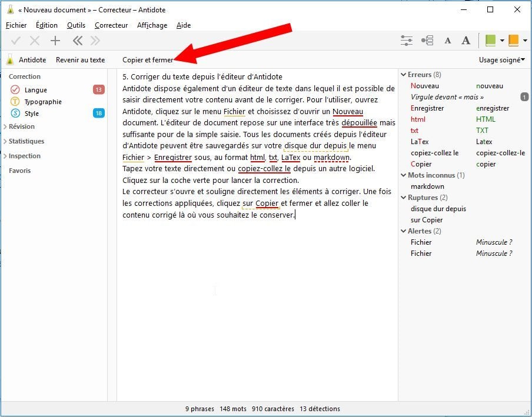Click the Antidote flask icon in toolbar
This screenshot has width=532, height=417.
tap(10, 60)
